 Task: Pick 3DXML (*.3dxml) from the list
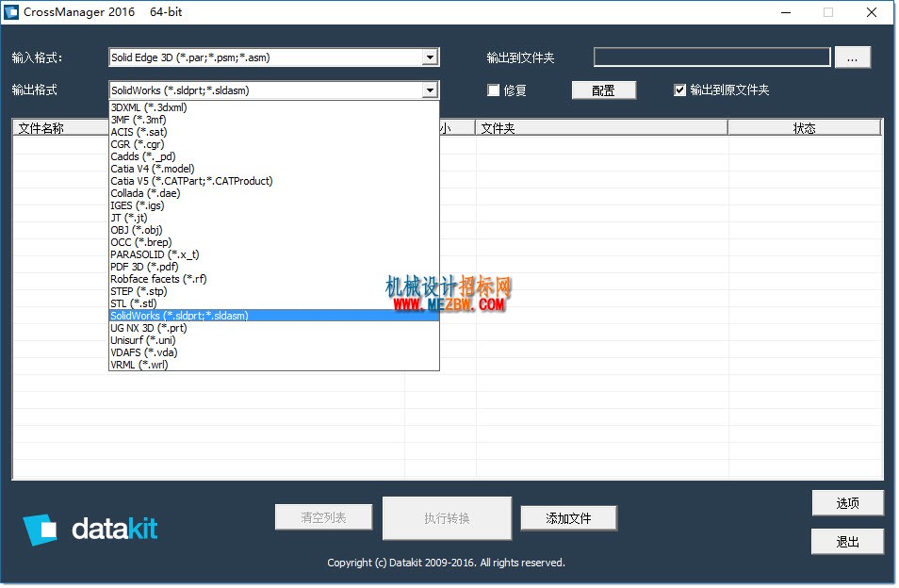click(x=274, y=107)
